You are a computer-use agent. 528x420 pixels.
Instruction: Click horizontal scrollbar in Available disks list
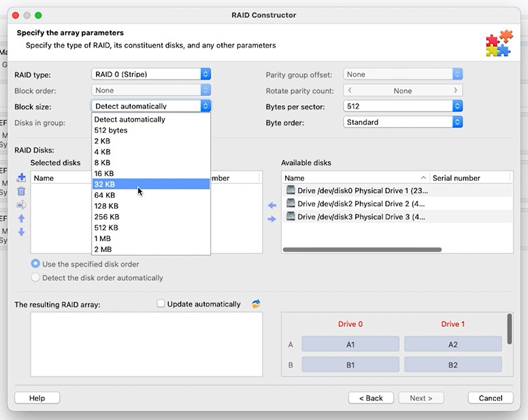[362, 249]
